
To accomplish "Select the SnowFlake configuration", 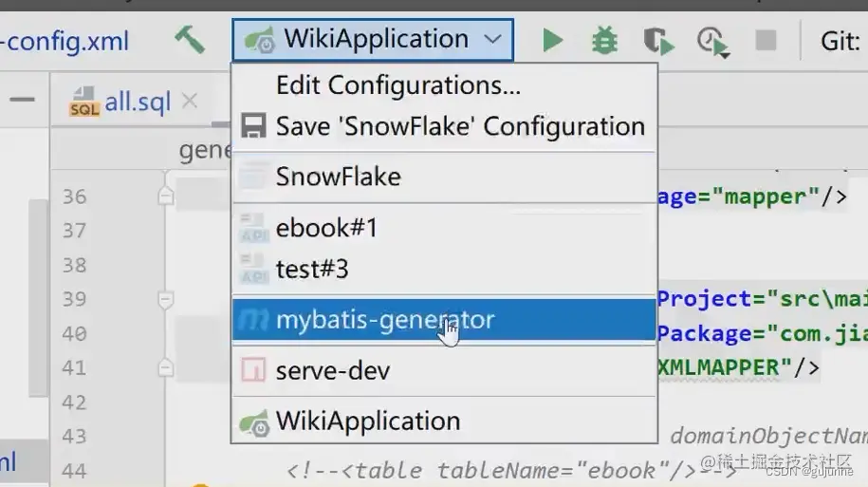I will click(x=445, y=177).
